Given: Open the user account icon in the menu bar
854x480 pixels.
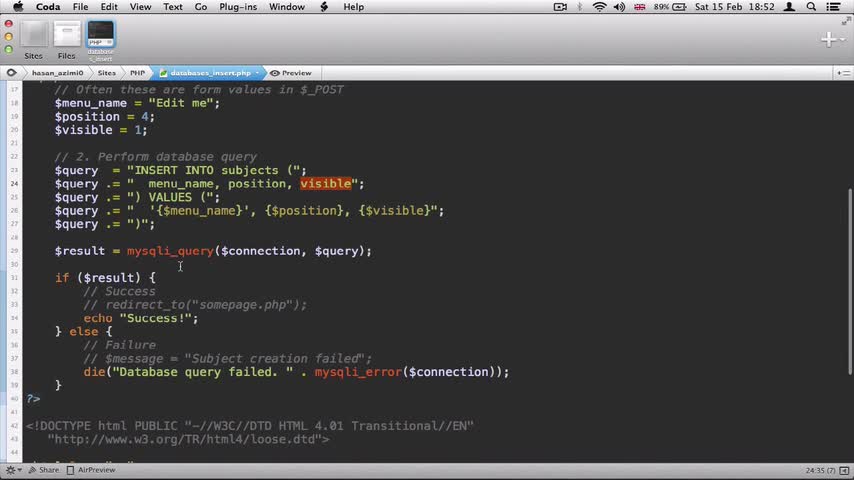Looking at the screenshot, I should click(x=789, y=7).
